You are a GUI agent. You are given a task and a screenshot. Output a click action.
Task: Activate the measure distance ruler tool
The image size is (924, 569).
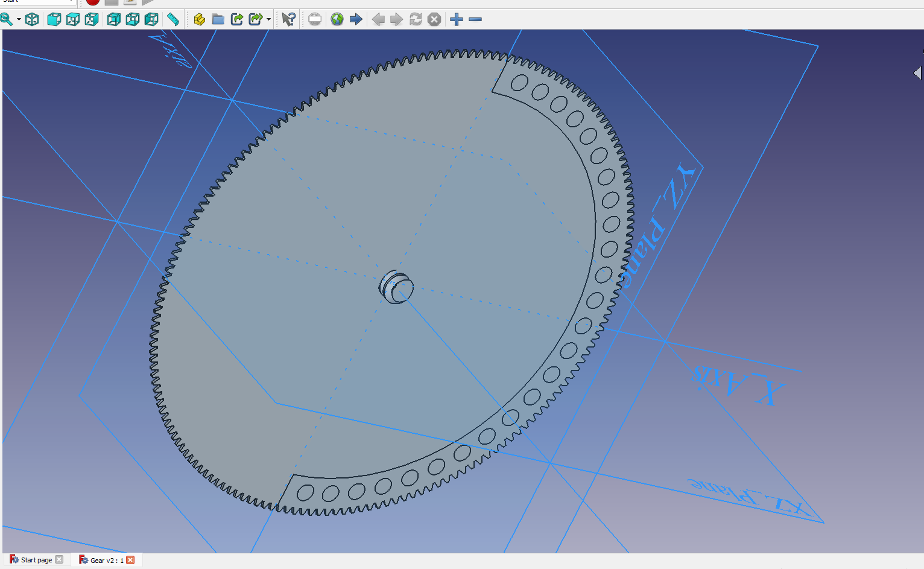coord(173,19)
